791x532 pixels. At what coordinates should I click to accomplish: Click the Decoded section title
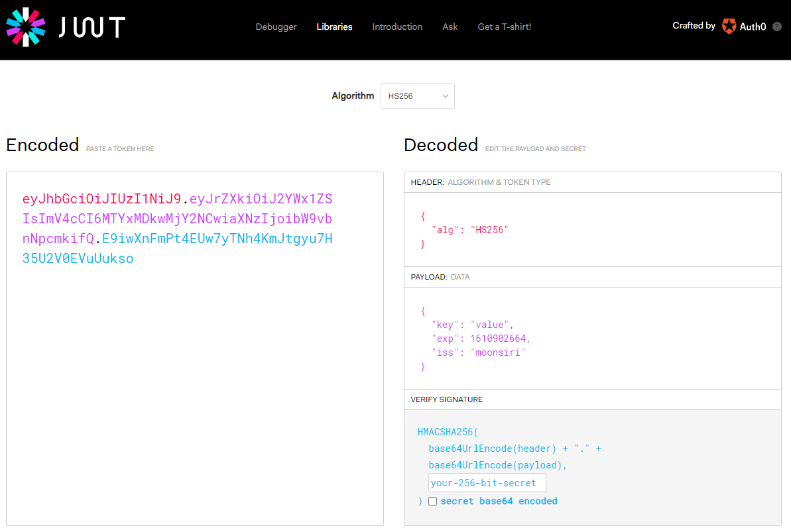pyautogui.click(x=441, y=144)
